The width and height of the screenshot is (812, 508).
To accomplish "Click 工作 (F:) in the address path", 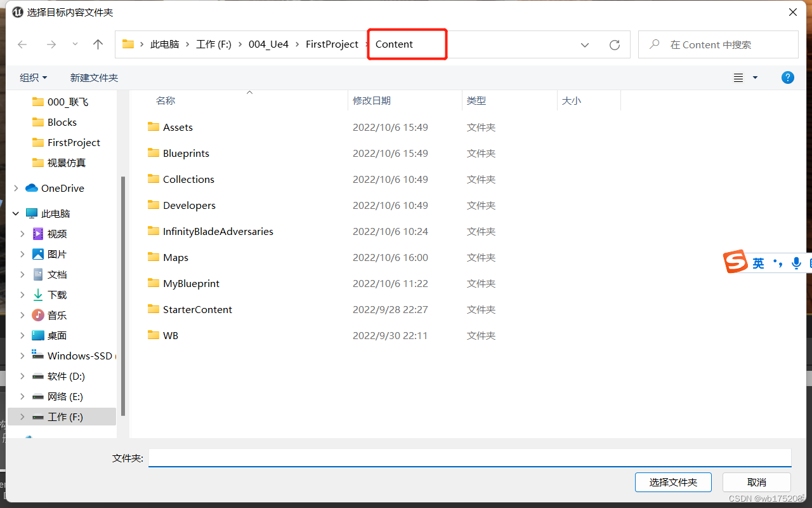I will pos(214,44).
